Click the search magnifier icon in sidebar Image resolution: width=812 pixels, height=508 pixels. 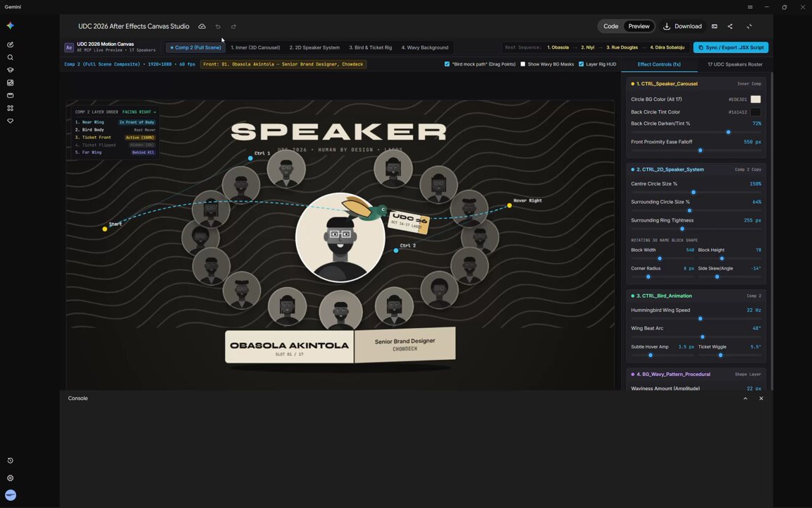[11, 58]
